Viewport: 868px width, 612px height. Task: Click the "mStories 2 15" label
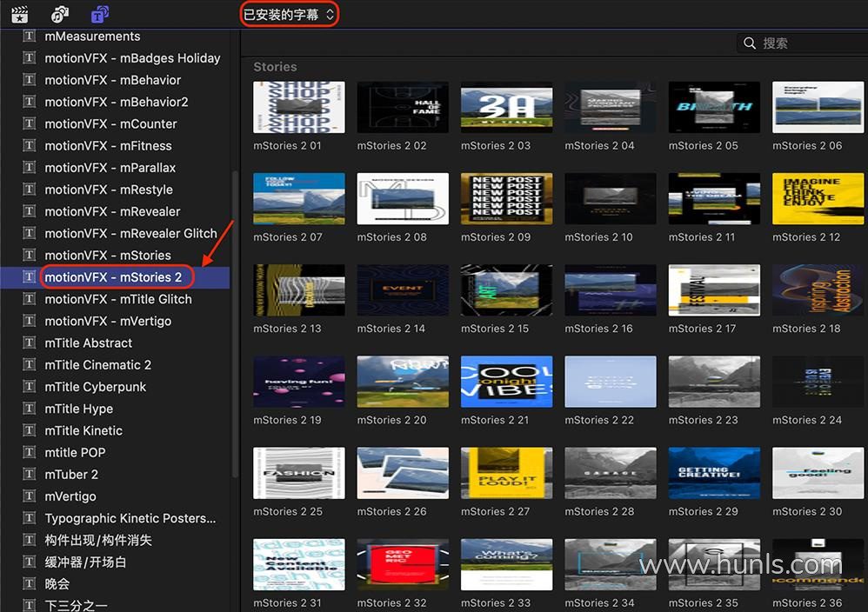(495, 329)
